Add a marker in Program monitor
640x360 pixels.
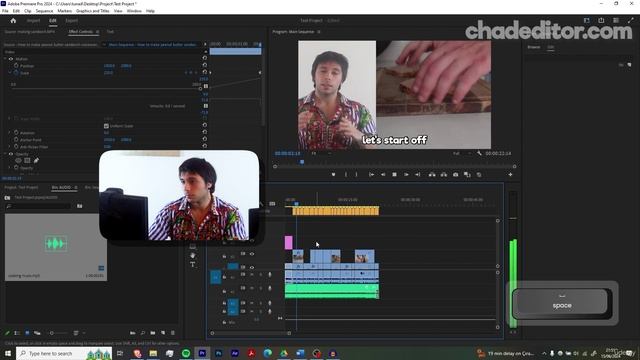point(333,175)
